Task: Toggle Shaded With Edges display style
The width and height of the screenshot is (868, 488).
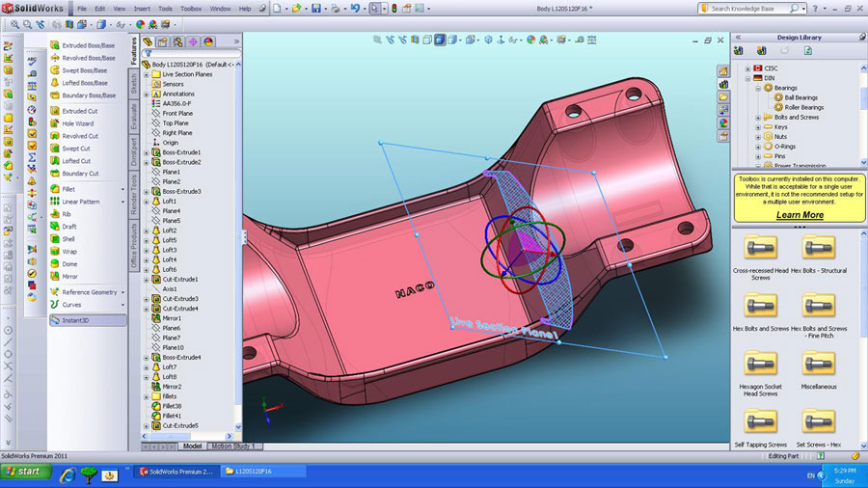Action: (x=440, y=40)
